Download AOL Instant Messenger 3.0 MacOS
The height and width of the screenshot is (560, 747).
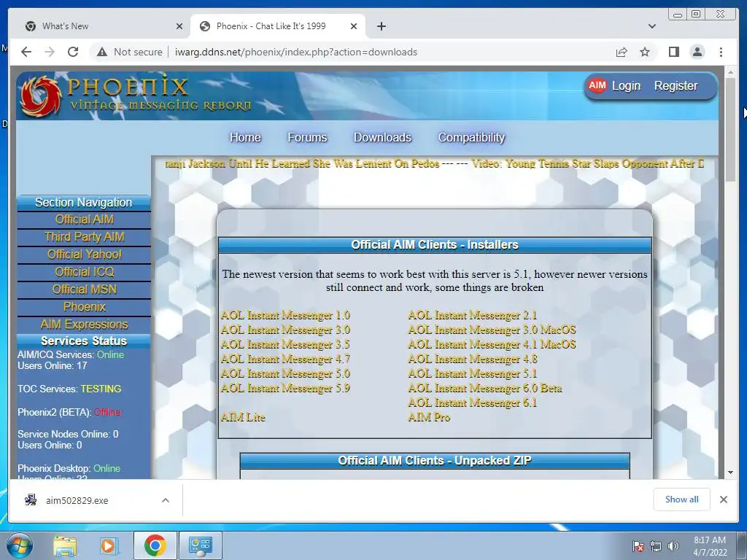pyautogui.click(x=492, y=330)
